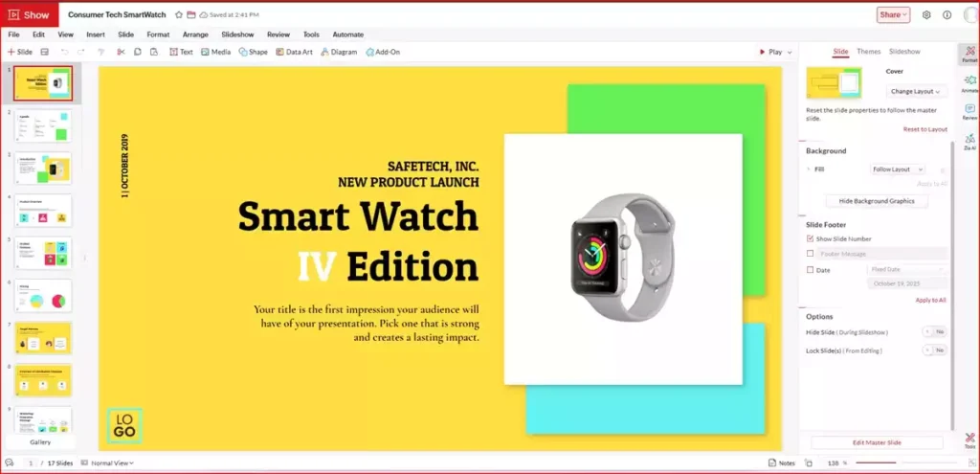Insert a Diagram from the toolbar
This screenshot has height=474, width=980.
(x=339, y=52)
